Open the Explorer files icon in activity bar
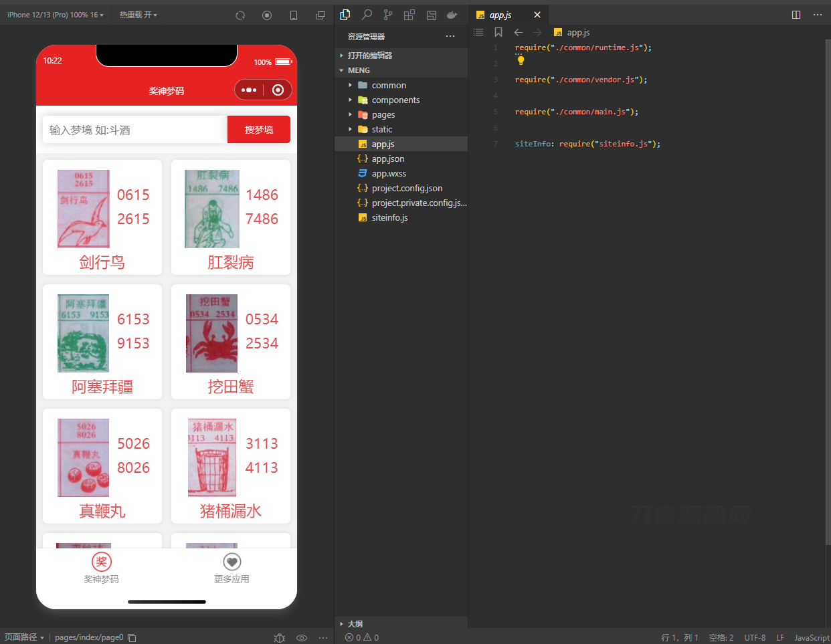Screen dimensions: 831x644 click(345, 15)
